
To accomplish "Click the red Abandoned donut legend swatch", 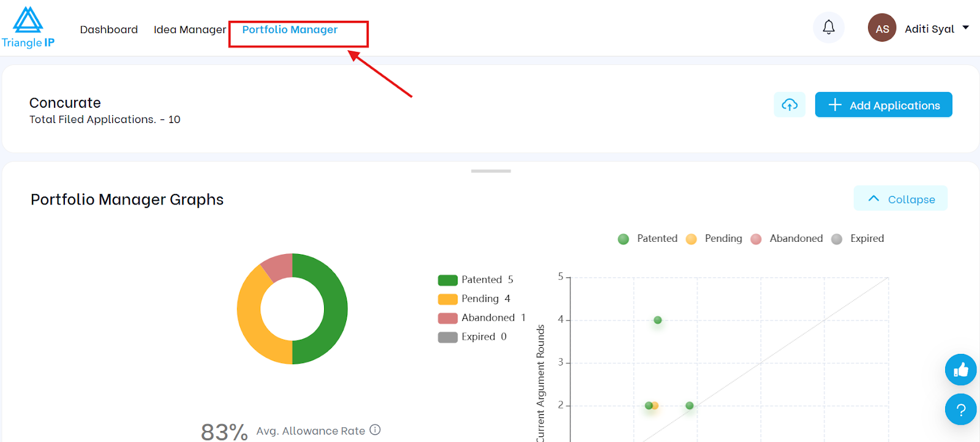I will click(448, 318).
